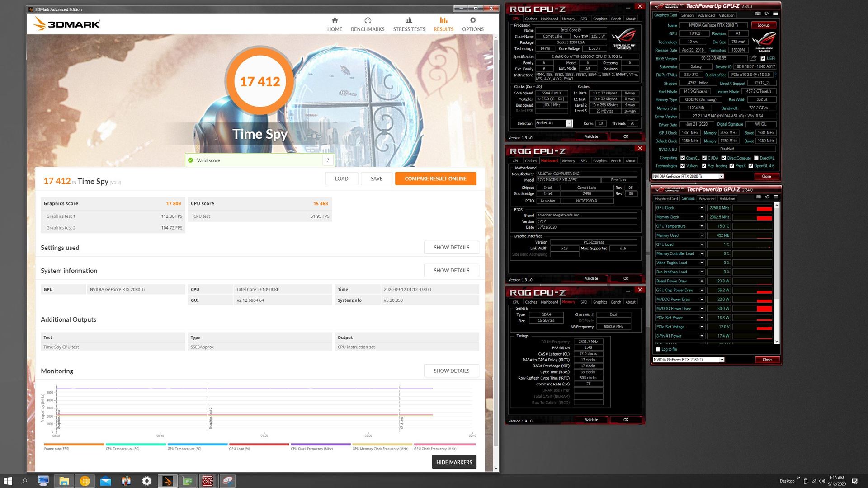
Task: Switch to GPU-Z Advanced tab in top window
Action: 706,15
